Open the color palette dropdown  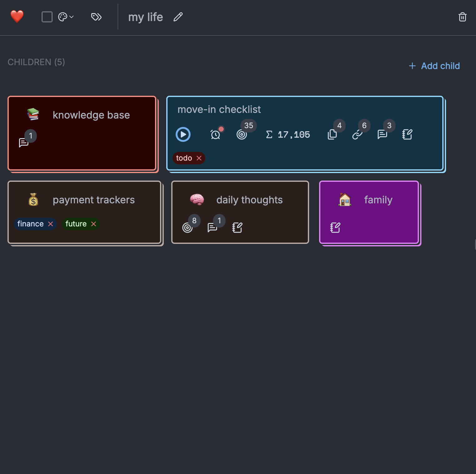66,17
